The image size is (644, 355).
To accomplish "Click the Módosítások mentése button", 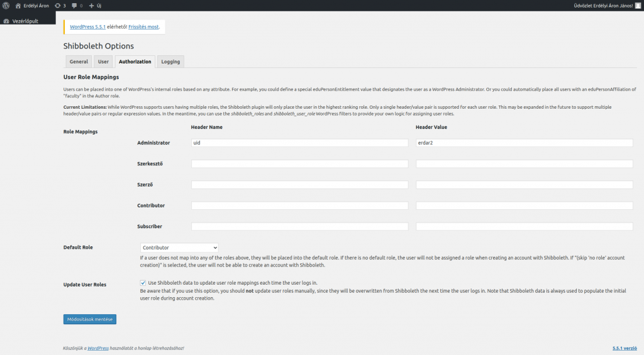I will click(90, 319).
